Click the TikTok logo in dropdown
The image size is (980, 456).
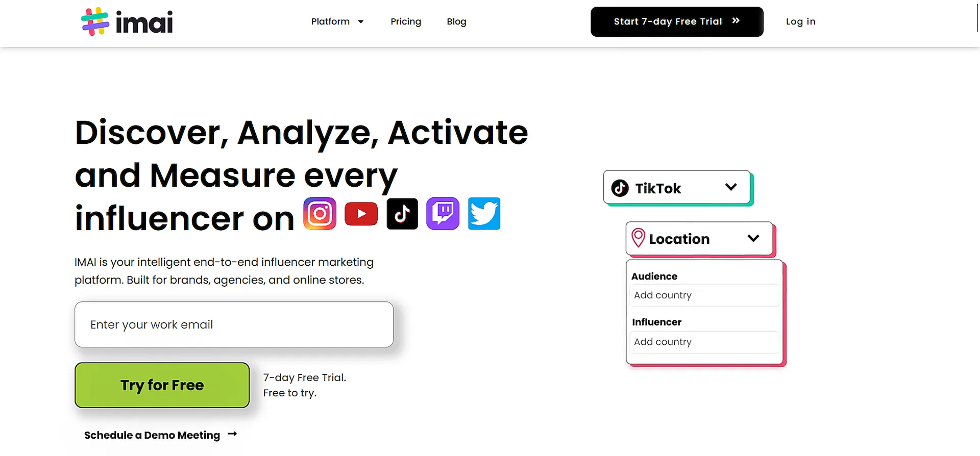click(x=620, y=188)
